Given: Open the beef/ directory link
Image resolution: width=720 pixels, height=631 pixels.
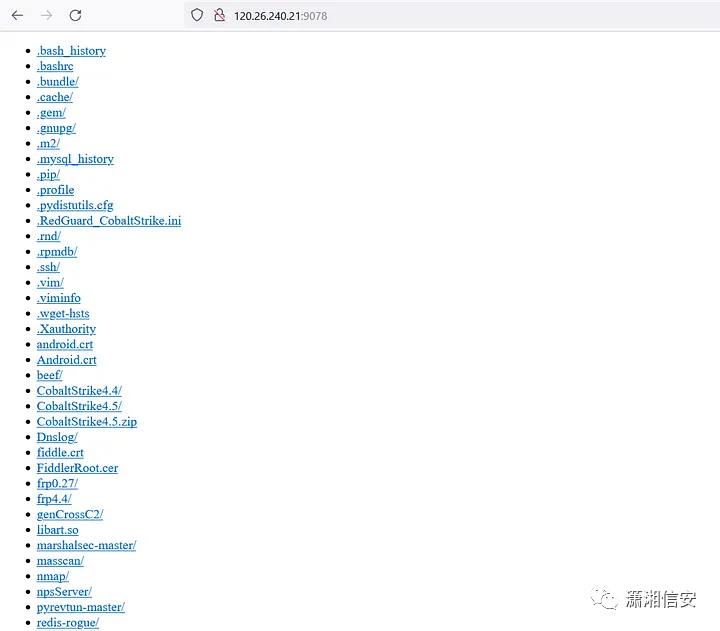Looking at the screenshot, I should (50, 376).
